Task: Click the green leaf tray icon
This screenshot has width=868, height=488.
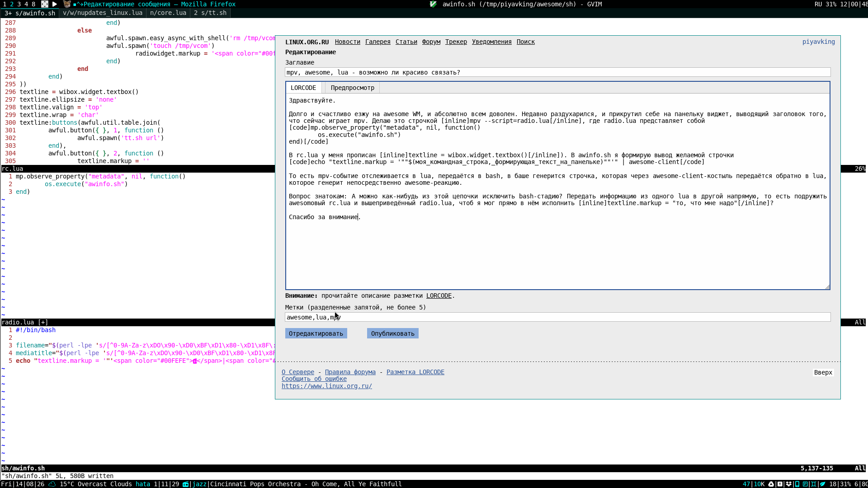Action: point(823,484)
